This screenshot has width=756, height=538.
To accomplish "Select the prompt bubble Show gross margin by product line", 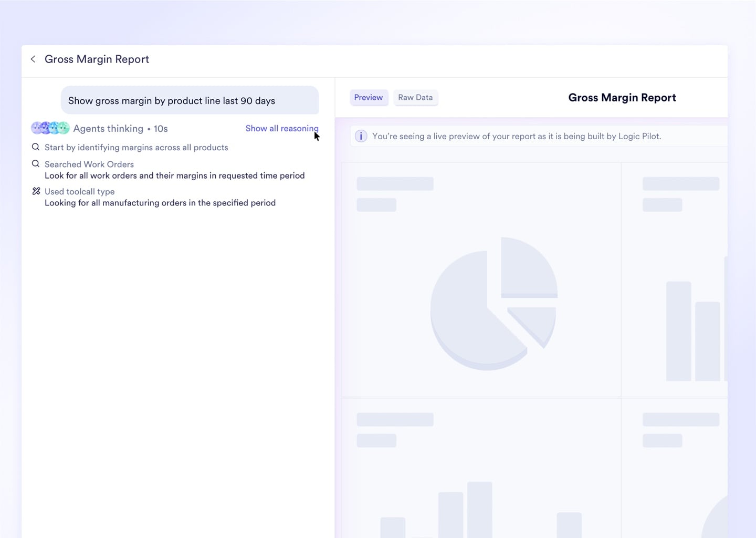I will 190,100.
